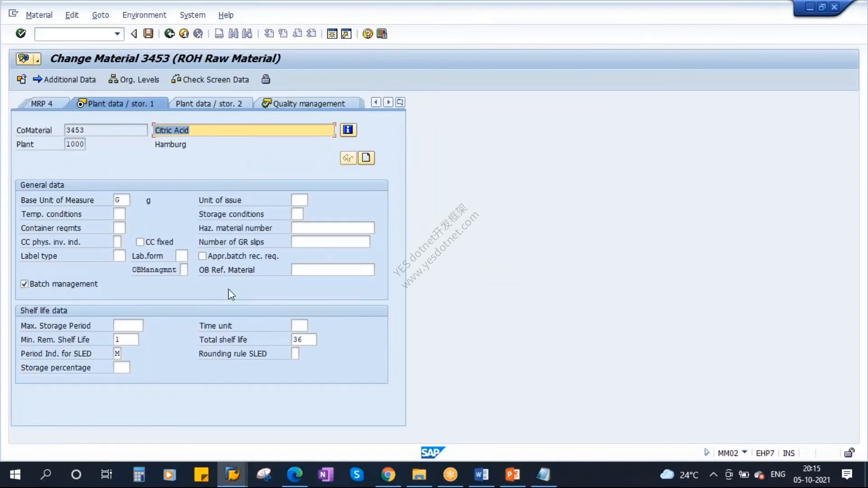Click the Select Views icon
Viewport: 868px width, 488px height.
22,80
